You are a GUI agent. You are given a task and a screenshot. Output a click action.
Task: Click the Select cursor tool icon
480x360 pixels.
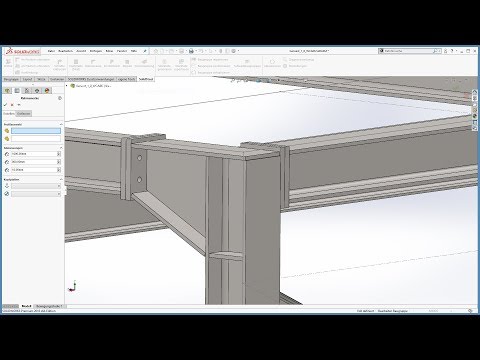point(211,51)
